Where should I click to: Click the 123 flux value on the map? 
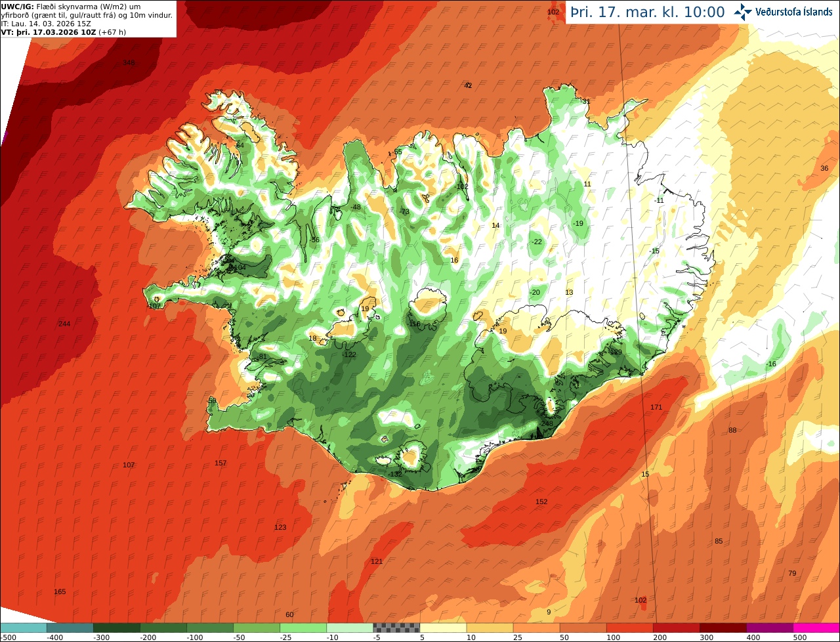click(280, 527)
